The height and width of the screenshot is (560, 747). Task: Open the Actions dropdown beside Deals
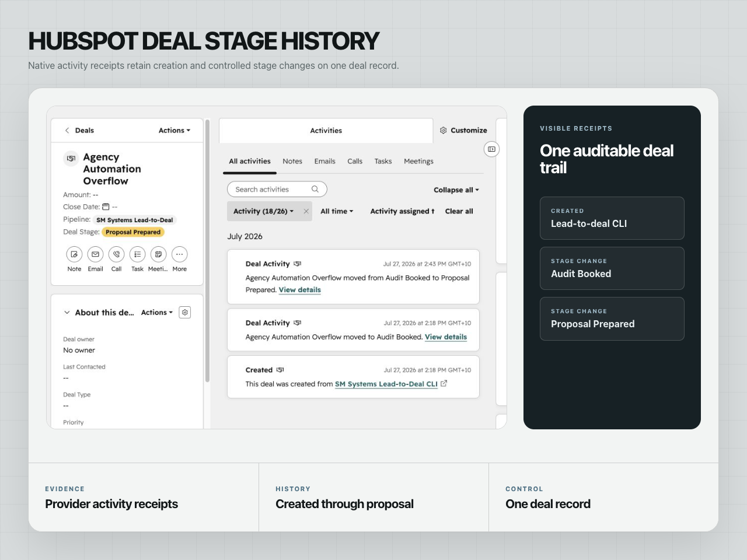(x=174, y=131)
